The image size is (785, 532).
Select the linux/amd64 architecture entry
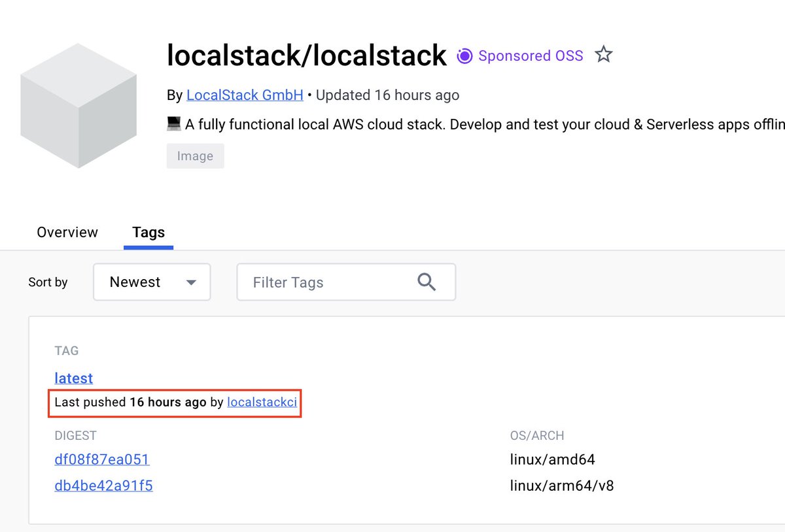[x=553, y=459]
